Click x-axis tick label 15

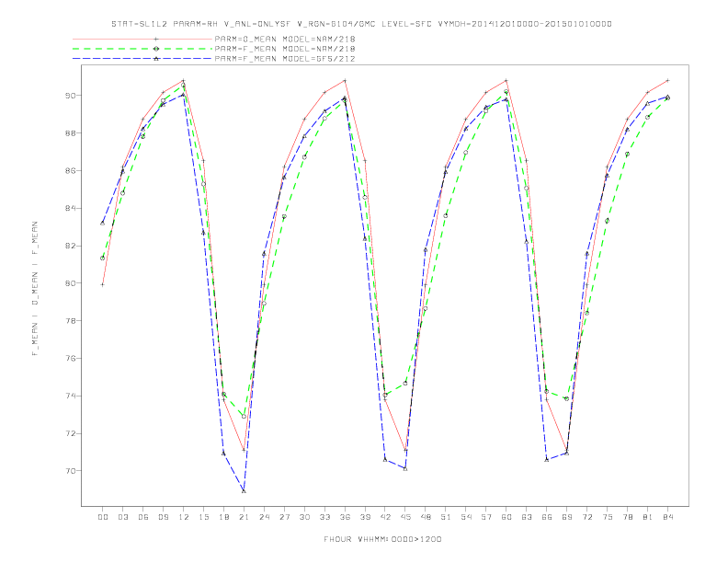point(203,517)
